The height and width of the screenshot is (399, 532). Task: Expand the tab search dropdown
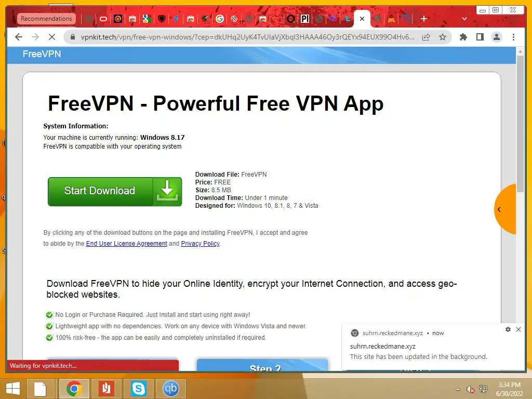point(464,19)
